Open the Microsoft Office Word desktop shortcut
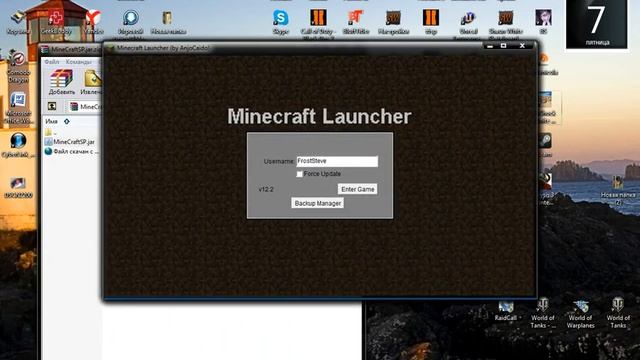Screen dimensions: 640x360 click(x=18, y=108)
